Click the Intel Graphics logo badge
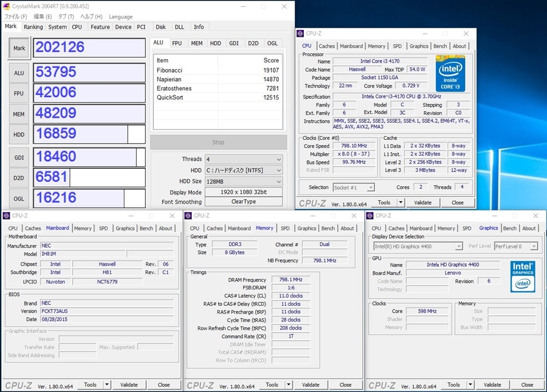This screenshot has height=392, width=547. (522, 277)
